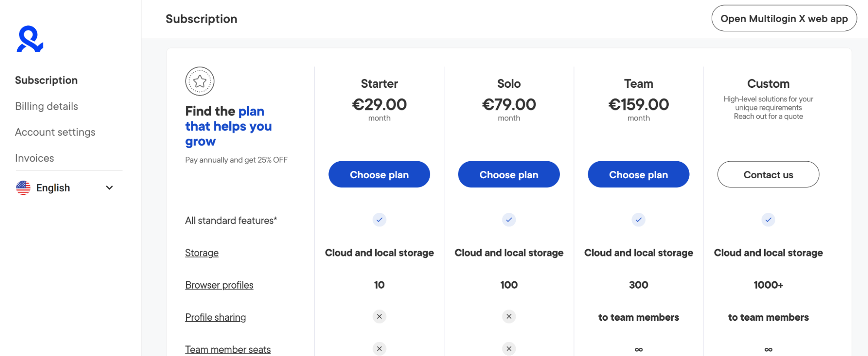The width and height of the screenshot is (868, 356).
Task: Expand the English language dropdown chevron
Action: click(109, 188)
